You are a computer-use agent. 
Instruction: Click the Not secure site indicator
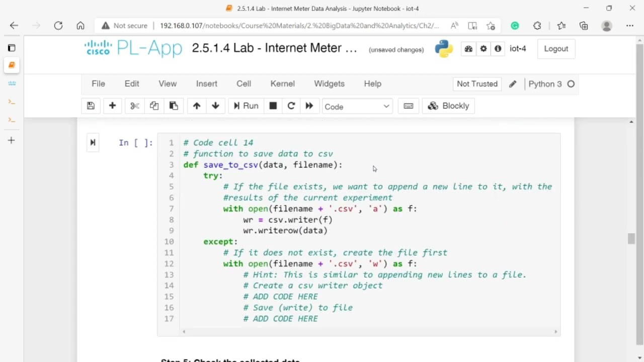124,26
